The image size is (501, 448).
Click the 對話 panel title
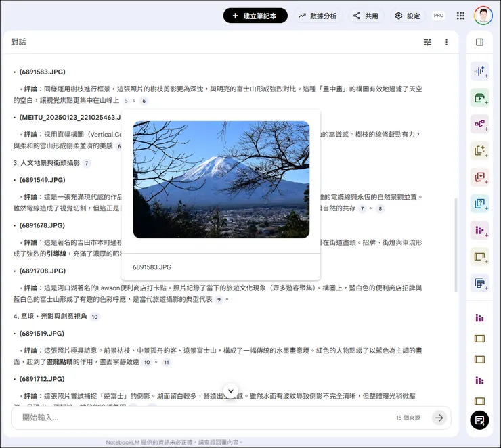pos(18,42)
